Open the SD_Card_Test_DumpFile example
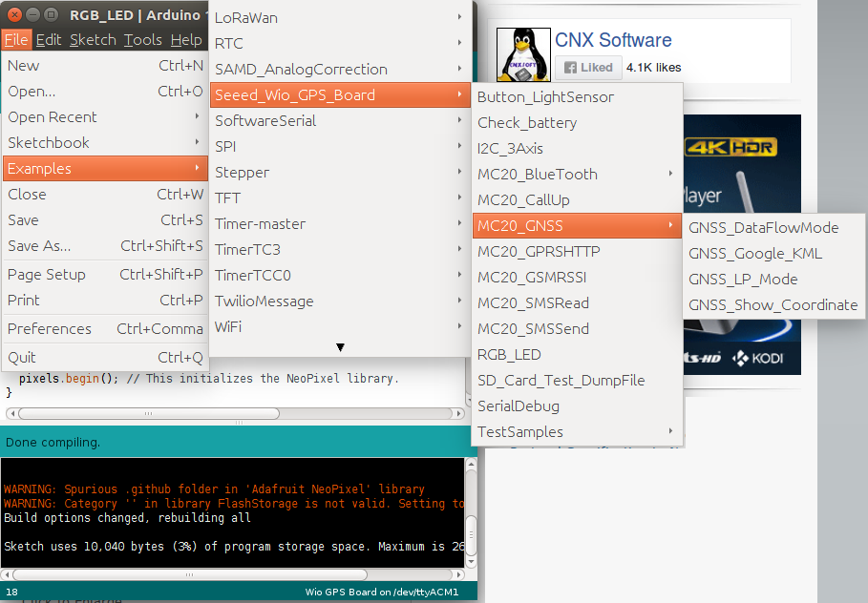The width and height of the screenshot is (868, 603). pos(577,381)
